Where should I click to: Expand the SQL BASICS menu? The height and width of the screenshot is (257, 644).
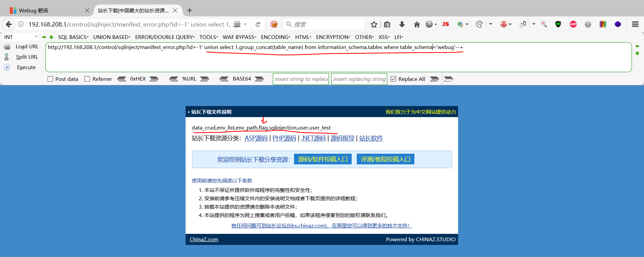(73, 37)
